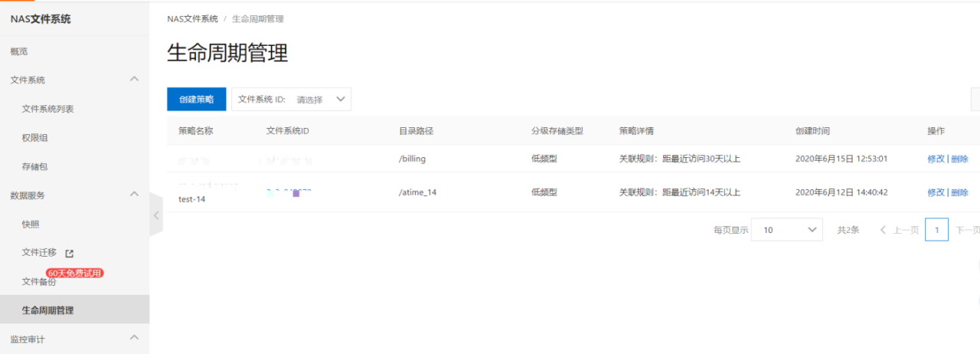Open 文件迁移 in the sidebar
This screenshot has height=354, width=980.
40,253
